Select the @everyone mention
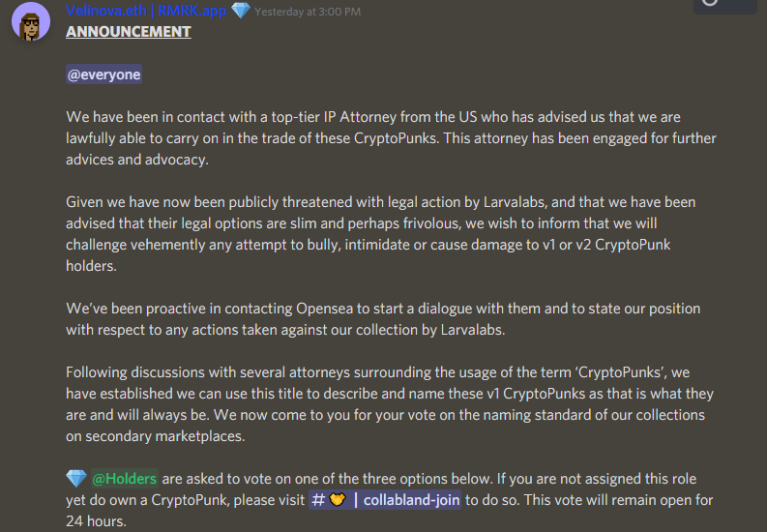 [103, 74]
